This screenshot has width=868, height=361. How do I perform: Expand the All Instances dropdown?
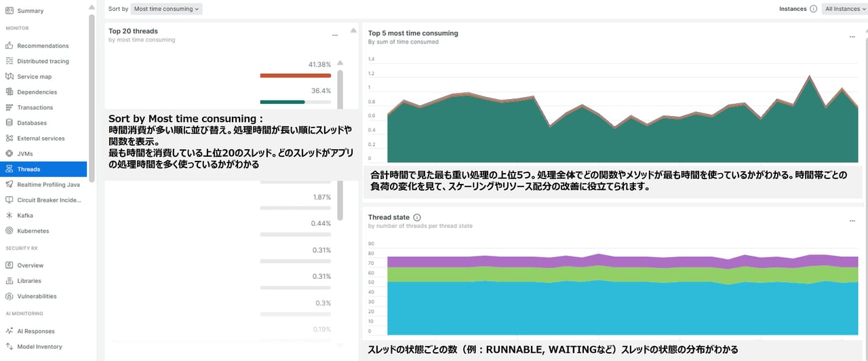(x=845, y=9)
